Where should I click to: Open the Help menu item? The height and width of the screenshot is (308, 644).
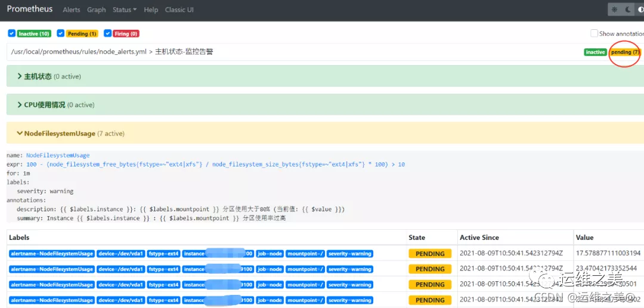[151, 10]
